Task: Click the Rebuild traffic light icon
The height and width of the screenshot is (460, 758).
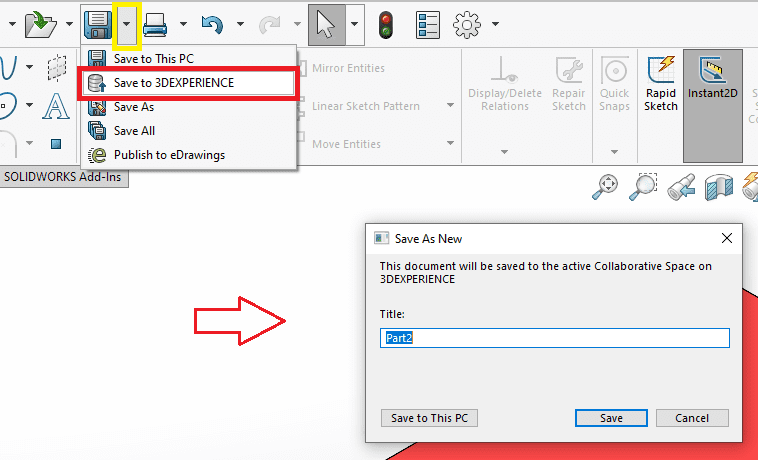Action: (x=386, y=25)
